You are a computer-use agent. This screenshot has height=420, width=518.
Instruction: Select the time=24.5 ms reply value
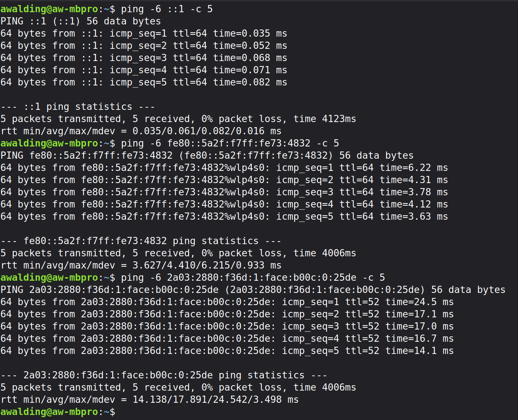click(419, 302)
